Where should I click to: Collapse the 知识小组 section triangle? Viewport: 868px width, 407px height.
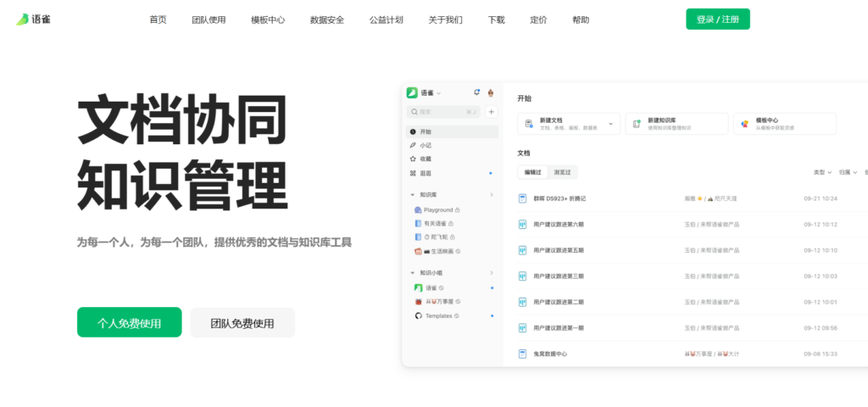click(x=413, y=273)
